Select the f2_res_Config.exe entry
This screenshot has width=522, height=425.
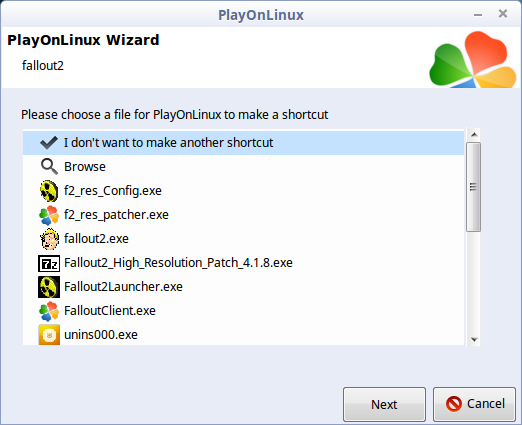click(243, 191)
